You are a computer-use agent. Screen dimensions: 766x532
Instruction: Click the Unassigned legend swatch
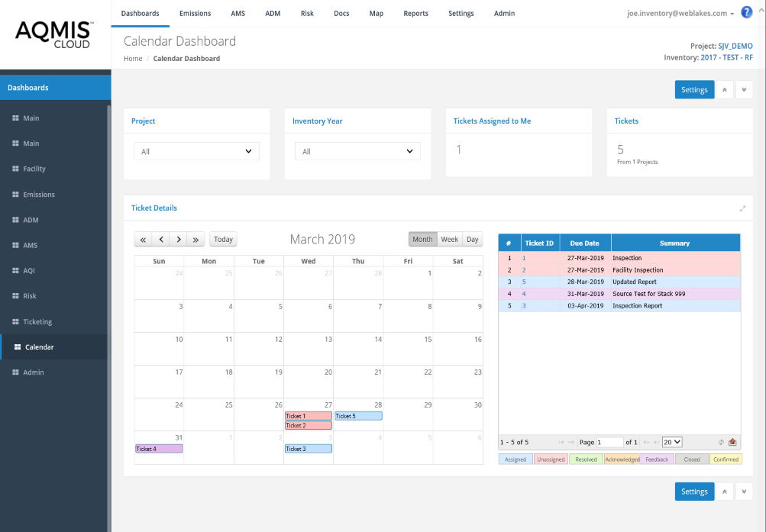[x=551, y=459]
